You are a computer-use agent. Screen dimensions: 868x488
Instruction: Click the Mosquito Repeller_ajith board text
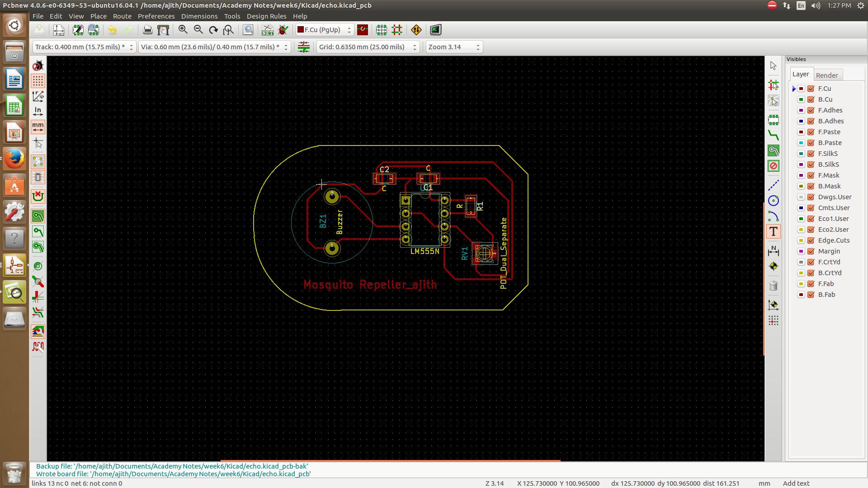coord(370,284)
